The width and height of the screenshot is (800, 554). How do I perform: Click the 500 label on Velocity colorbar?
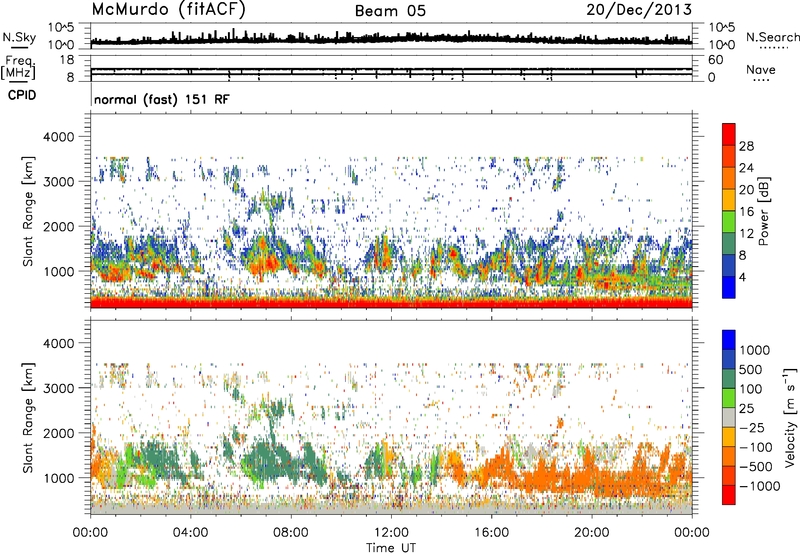point(752,369)
